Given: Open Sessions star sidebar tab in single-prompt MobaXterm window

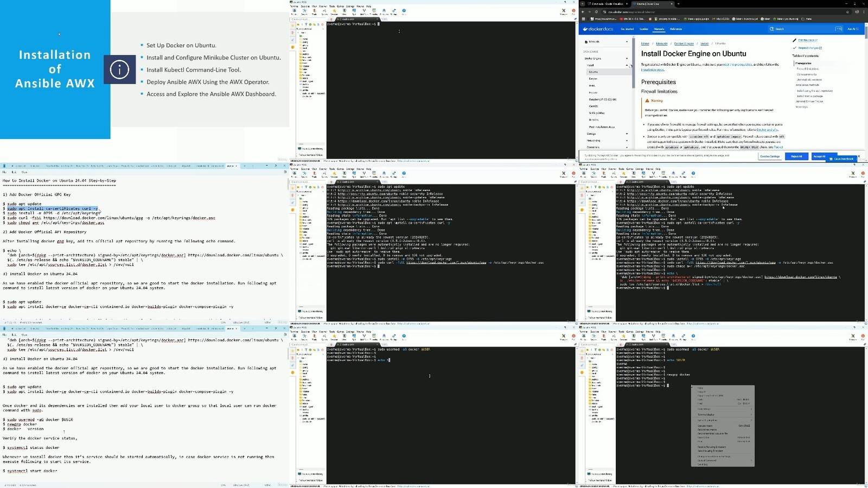Looking at the screenshot, I should [x=293, y=25].
